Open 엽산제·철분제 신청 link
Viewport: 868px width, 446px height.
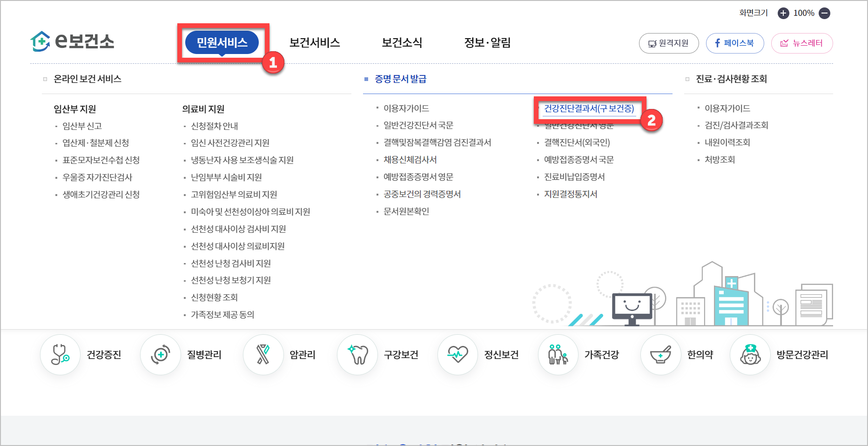click(x=96, y=143)
